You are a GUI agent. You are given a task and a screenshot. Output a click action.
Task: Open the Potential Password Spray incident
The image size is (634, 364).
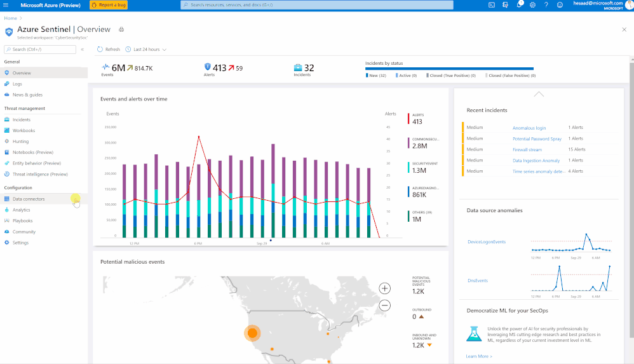coord(537,138)
